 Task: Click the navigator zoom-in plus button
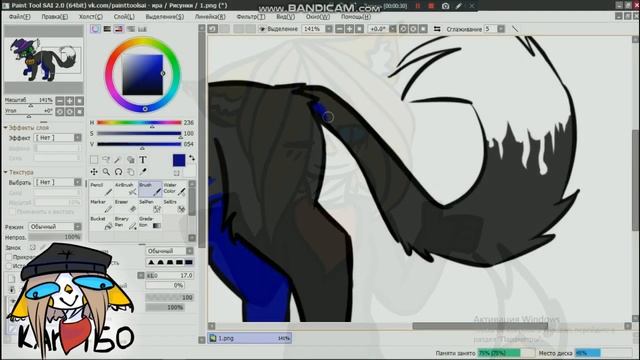tap(70, 101)
